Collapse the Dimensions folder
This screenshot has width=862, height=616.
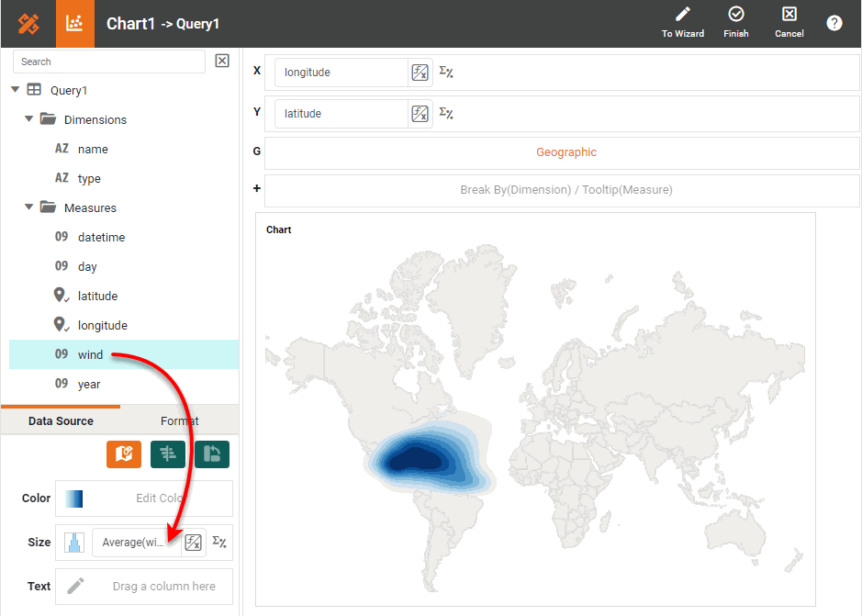click(29, 119)
